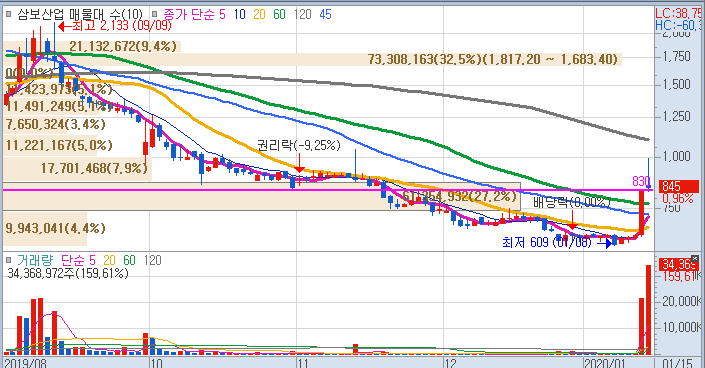Viewport: 705px width, 368px height.
Task: Click the LC:38.75 readout
Action: click(678, 13)
